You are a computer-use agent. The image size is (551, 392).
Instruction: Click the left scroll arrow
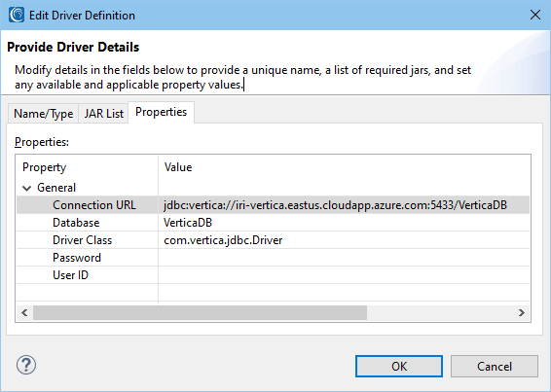[x=24, y=312]
